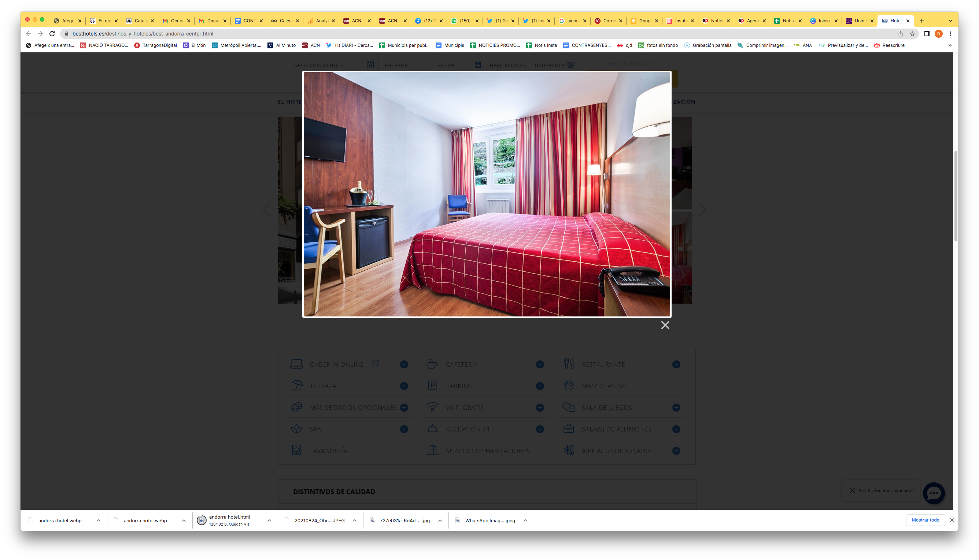Show the previous gallery photo

(266, 210)
